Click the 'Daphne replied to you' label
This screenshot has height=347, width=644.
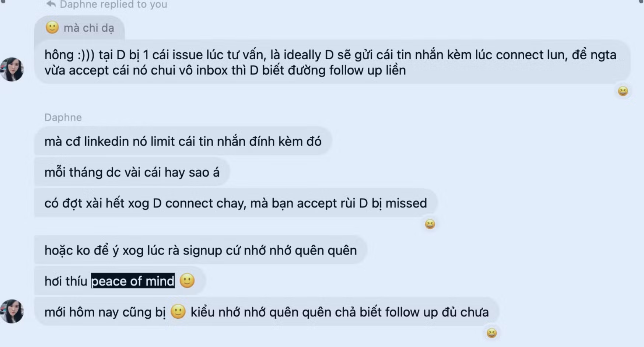pyautogui.click(x=113, y=4)
